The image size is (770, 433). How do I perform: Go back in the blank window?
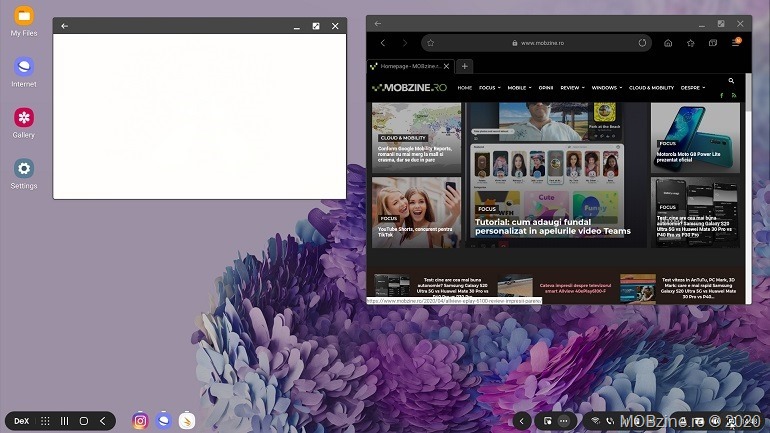64,26
